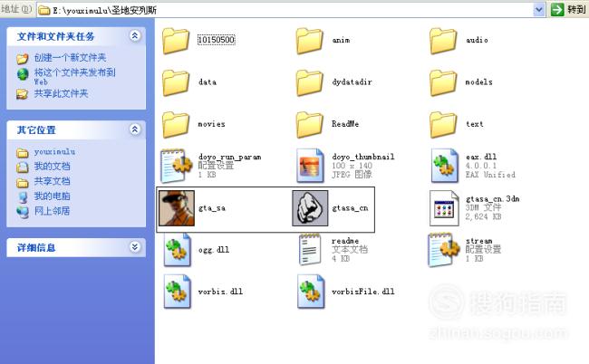
Task: Go to youximulu folder link
Action: tap(55, 152)
